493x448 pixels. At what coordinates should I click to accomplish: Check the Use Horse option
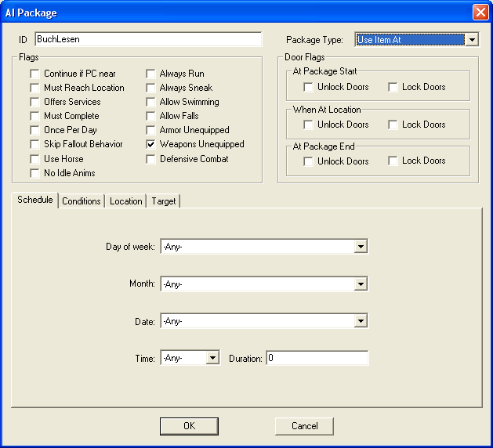pyautogui.click(x=35, y=159)
